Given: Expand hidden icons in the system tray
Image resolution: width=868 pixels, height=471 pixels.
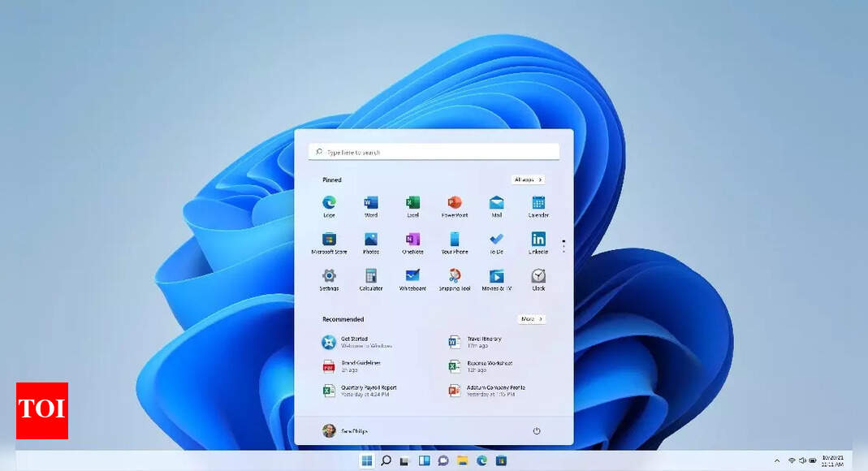Looking at the screenshot, I should point(777,460).
